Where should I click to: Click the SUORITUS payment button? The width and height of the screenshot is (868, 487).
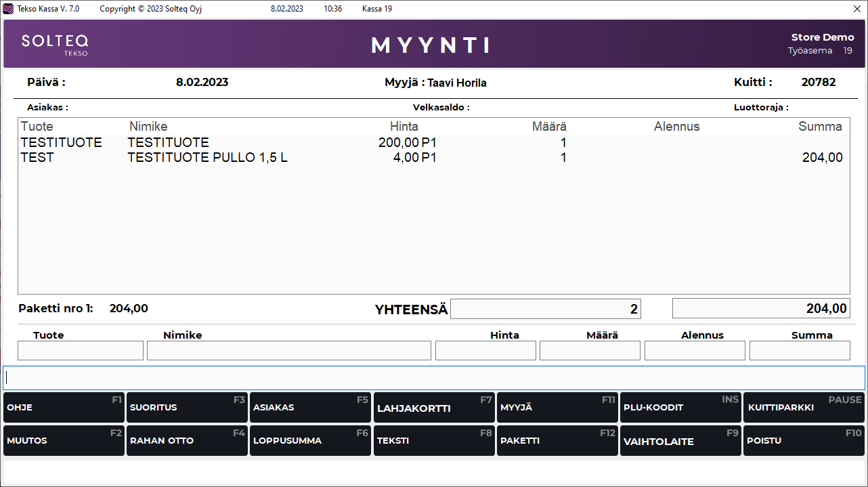186,408
